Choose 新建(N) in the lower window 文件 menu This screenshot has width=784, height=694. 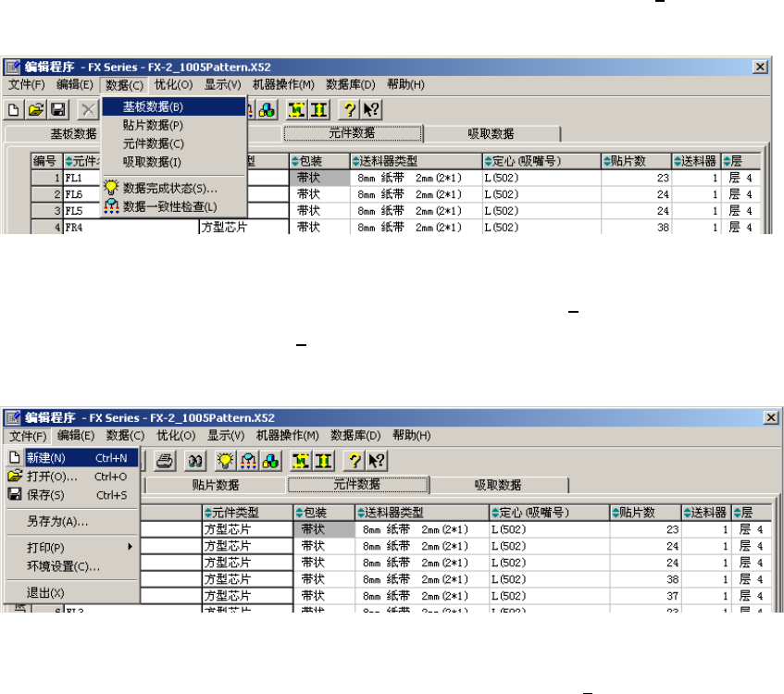coord(72,457)
